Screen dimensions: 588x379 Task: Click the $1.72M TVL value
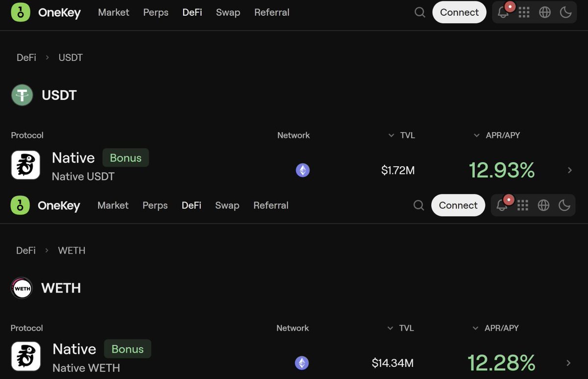tap(398, 171)
